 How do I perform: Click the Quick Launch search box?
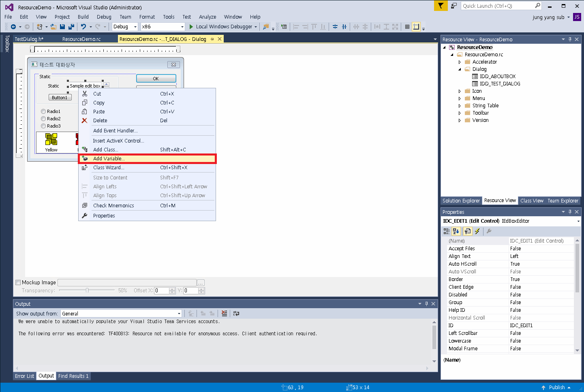(x=498, y=6)
